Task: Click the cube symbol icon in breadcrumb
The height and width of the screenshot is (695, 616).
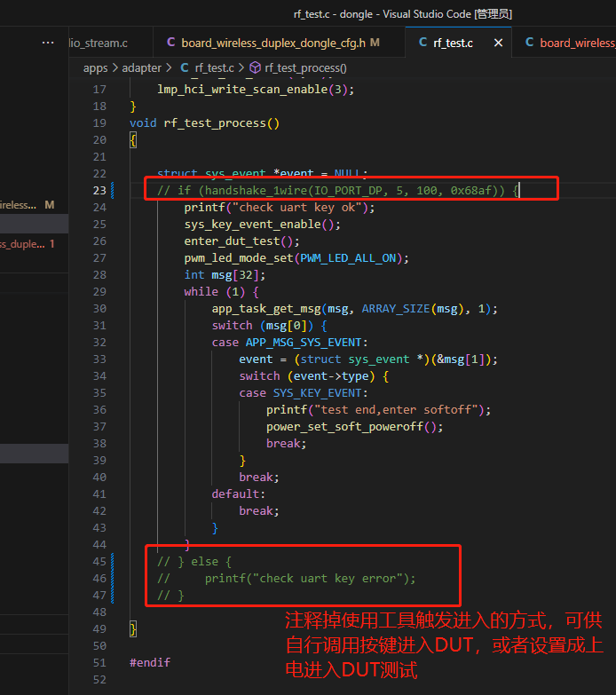Action: click(256, 67)
